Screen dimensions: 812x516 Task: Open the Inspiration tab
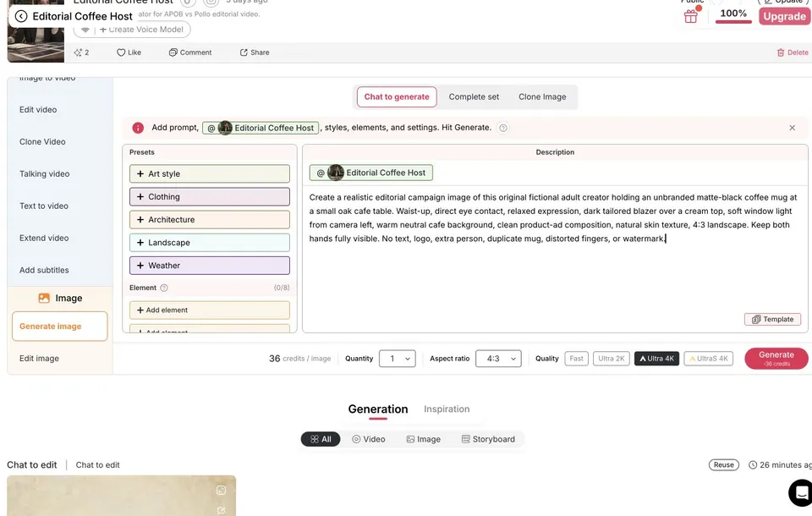tap(447, 409)
